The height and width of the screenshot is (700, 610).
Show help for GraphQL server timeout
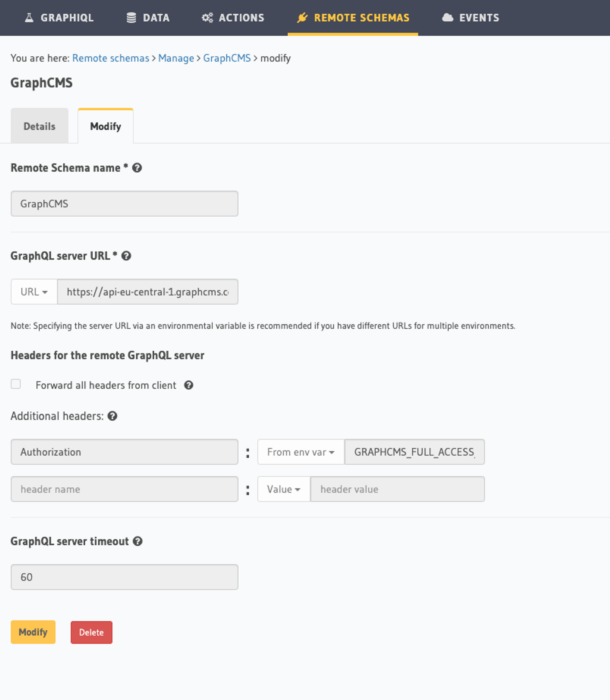138,541
